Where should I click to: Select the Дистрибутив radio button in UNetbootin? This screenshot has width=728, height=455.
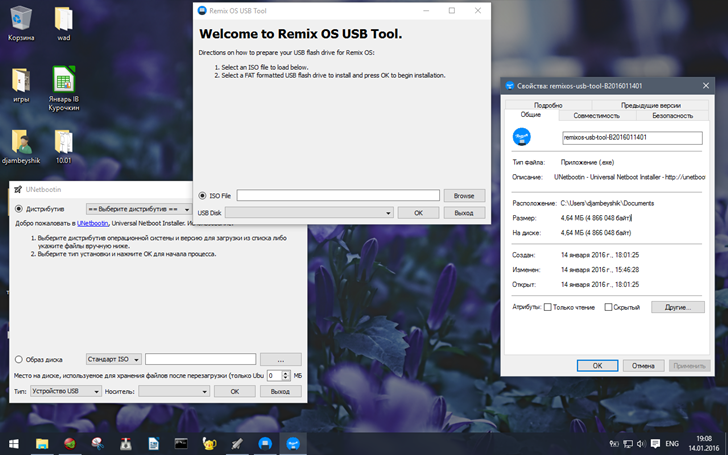click(19, 209)
